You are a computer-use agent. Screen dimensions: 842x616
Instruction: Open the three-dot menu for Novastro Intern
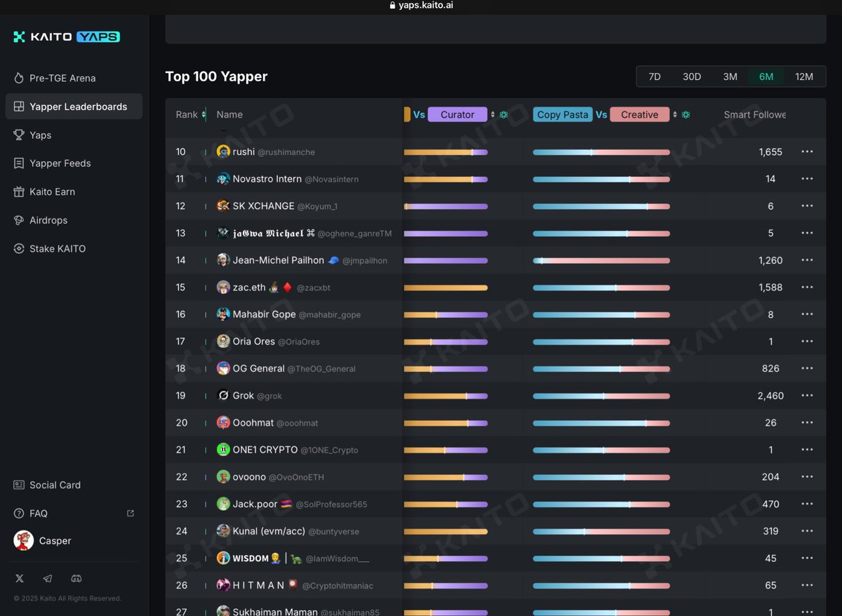pos(807,179)
